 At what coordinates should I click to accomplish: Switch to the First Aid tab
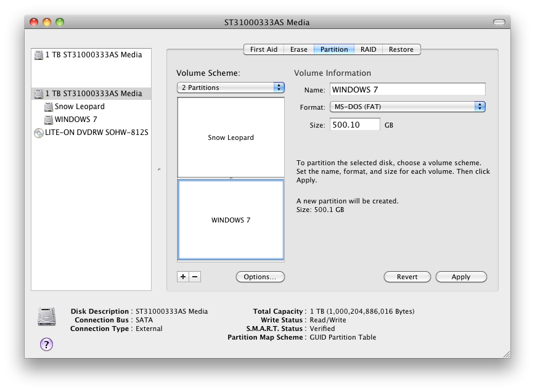pos(263,49)
